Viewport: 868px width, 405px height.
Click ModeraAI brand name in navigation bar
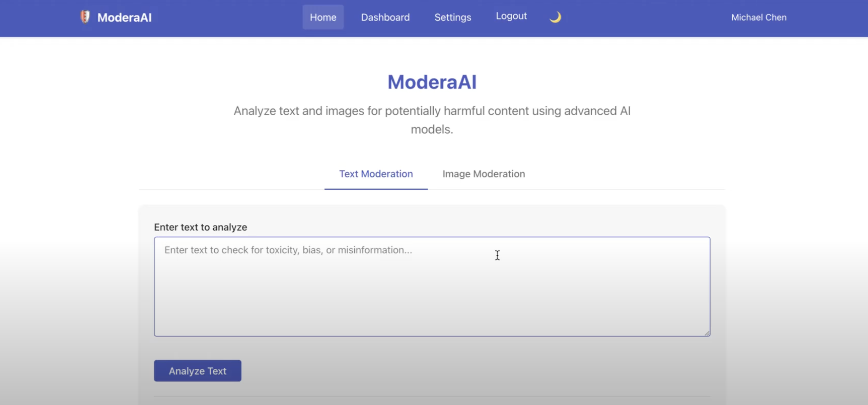click(124, 17)
